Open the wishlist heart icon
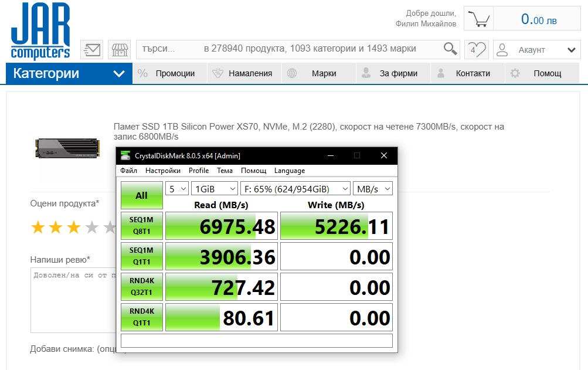The height and width of the screenshot is (370, 588). point(477,49)
